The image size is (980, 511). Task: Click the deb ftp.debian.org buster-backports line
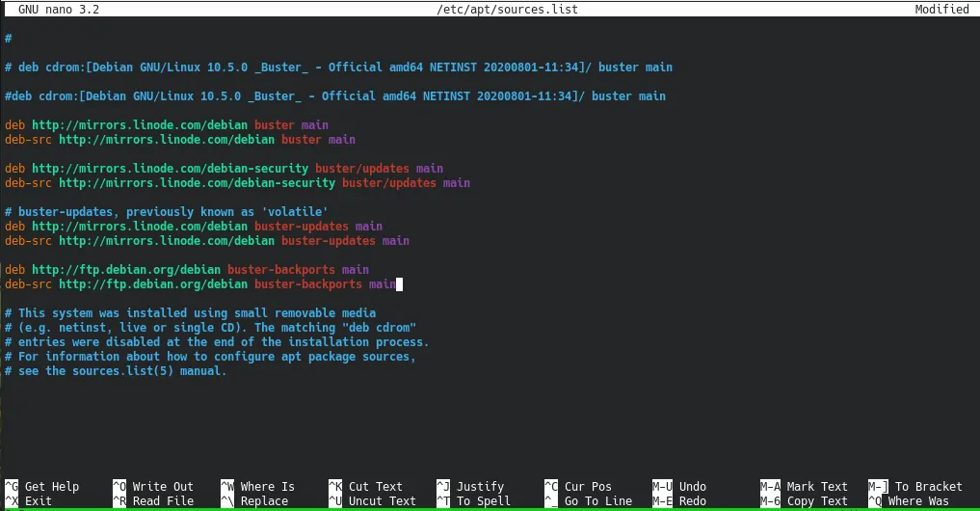click(x=187, y=270)
